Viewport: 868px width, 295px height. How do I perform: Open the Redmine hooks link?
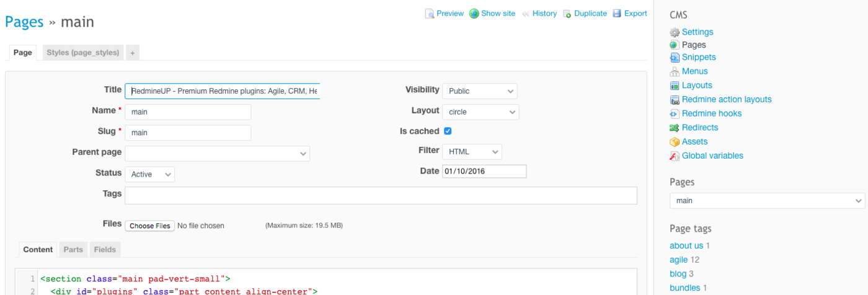[712, 113]
